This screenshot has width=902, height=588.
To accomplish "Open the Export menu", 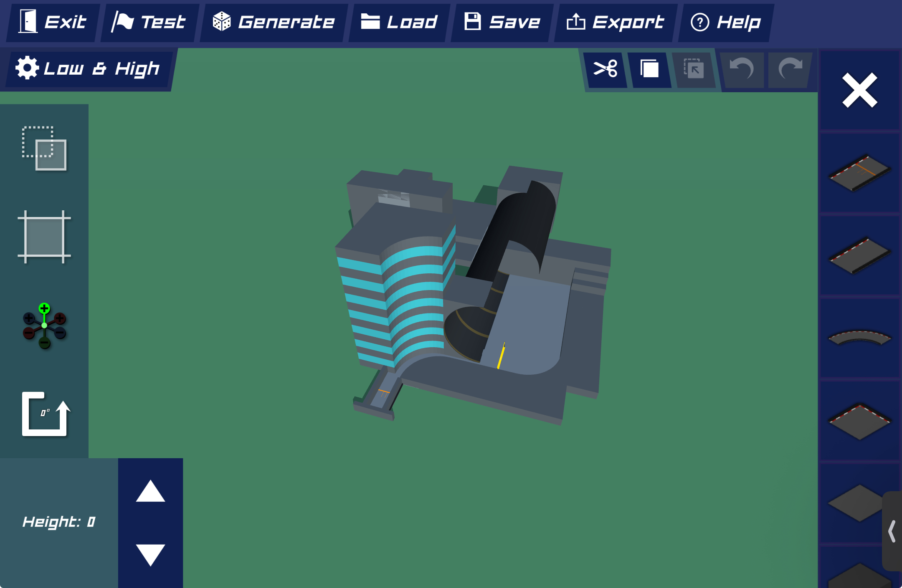I will click(614, 22).
